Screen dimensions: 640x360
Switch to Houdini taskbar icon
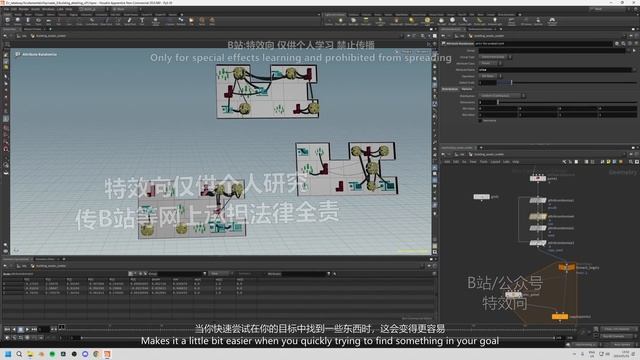[x=107, y=354]
